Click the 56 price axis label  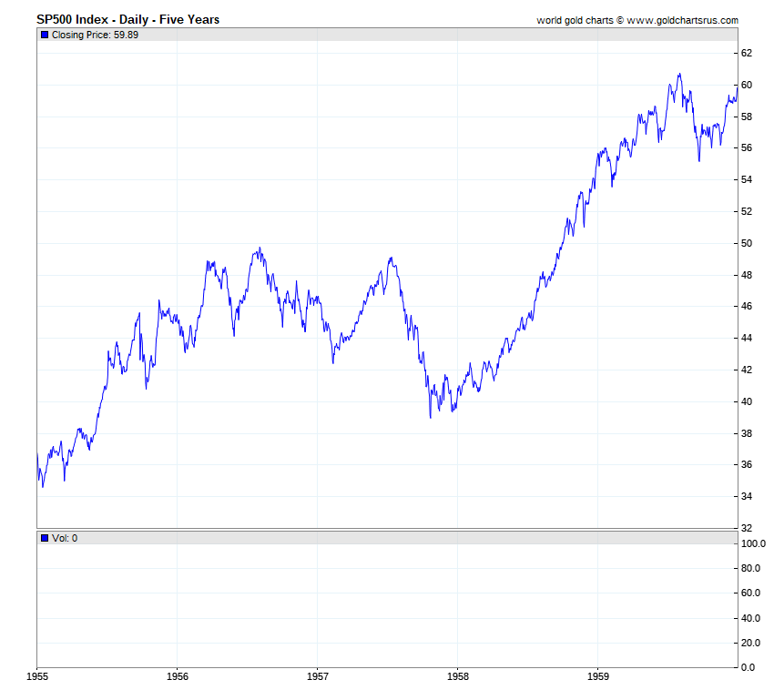747,148
